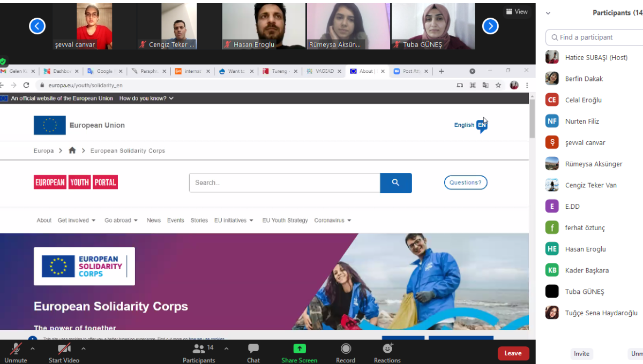Screen dimensions: 643x364
Task: Expand the 'How do you know?' dropdown
Action: click(146, 98)
